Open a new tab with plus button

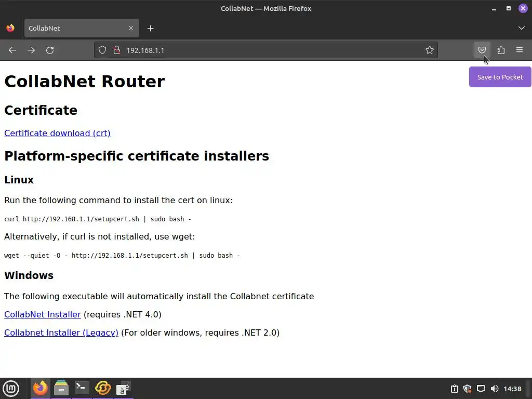point(150,28)
